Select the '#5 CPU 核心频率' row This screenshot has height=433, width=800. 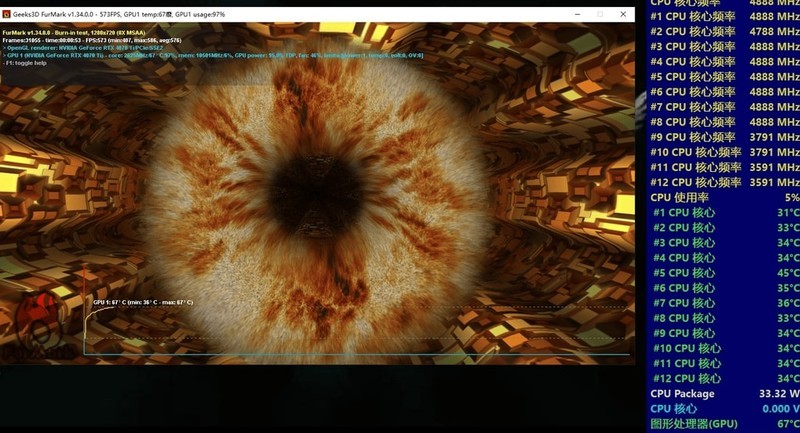click(x=725, y=77)
